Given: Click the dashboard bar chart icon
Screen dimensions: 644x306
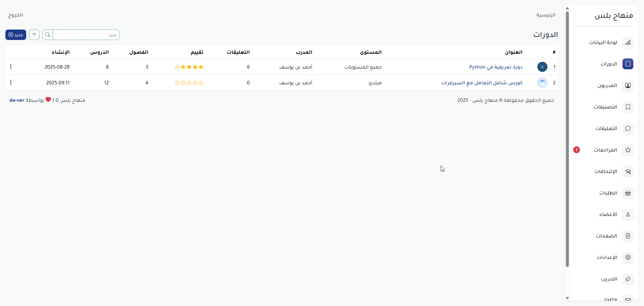Looking at the screenshot, I should [628, 42].
